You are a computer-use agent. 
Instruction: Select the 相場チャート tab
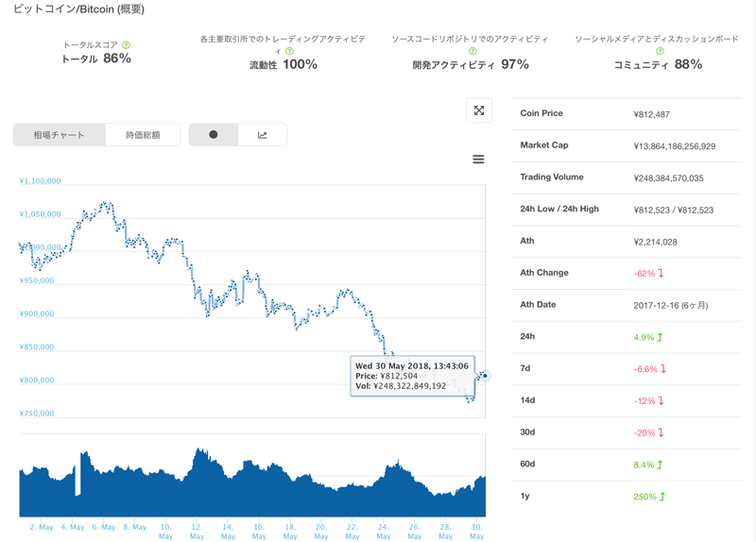59,135
